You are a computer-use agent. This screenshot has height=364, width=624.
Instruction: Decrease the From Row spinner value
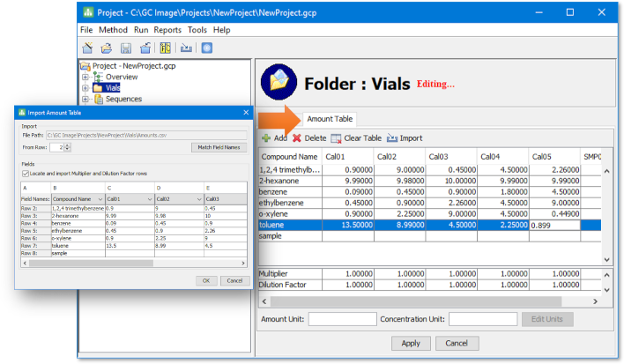(x=67, y=149)
